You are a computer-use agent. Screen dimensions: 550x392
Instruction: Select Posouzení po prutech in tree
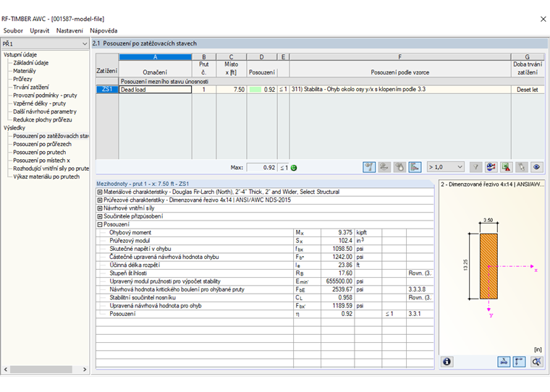[x=40, y=152]
